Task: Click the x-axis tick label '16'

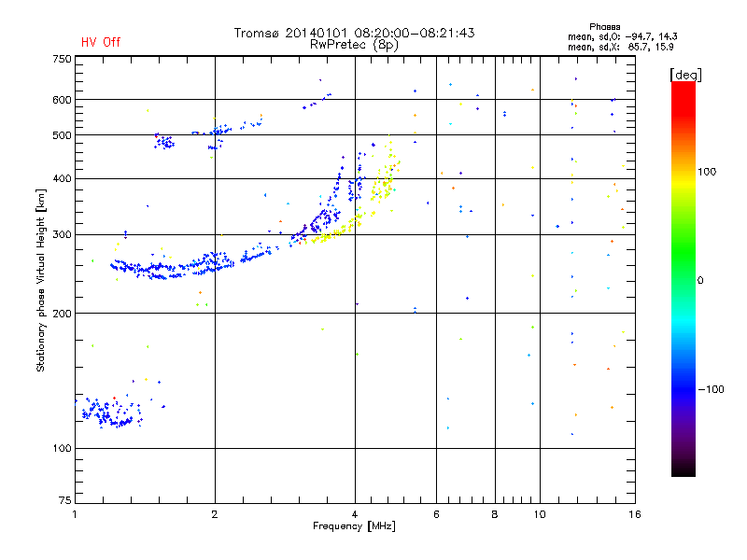Action: 635,514
